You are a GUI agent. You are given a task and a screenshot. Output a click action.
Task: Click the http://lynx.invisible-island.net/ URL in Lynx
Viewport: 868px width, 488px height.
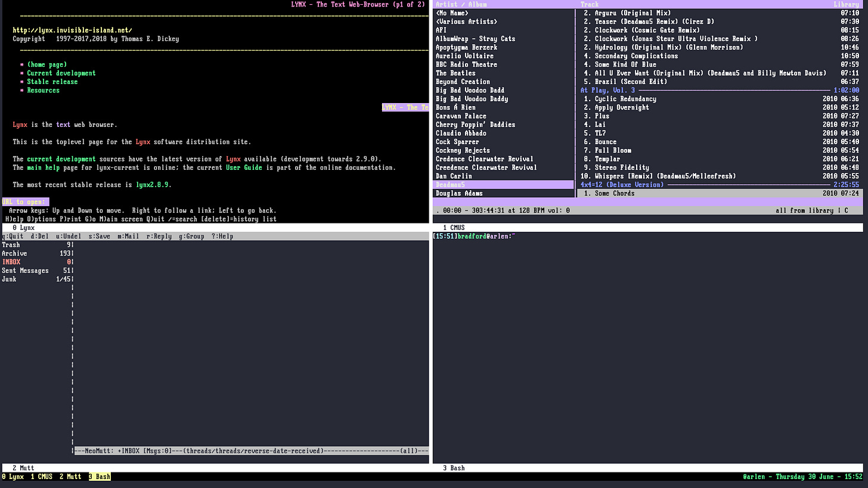tap(72, 30)
